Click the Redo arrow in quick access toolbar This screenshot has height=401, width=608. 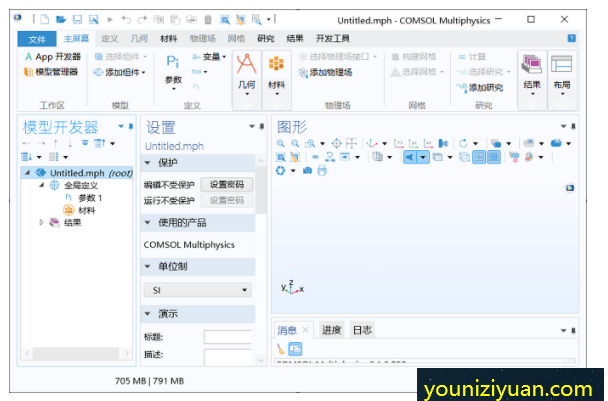pos(142,19)
